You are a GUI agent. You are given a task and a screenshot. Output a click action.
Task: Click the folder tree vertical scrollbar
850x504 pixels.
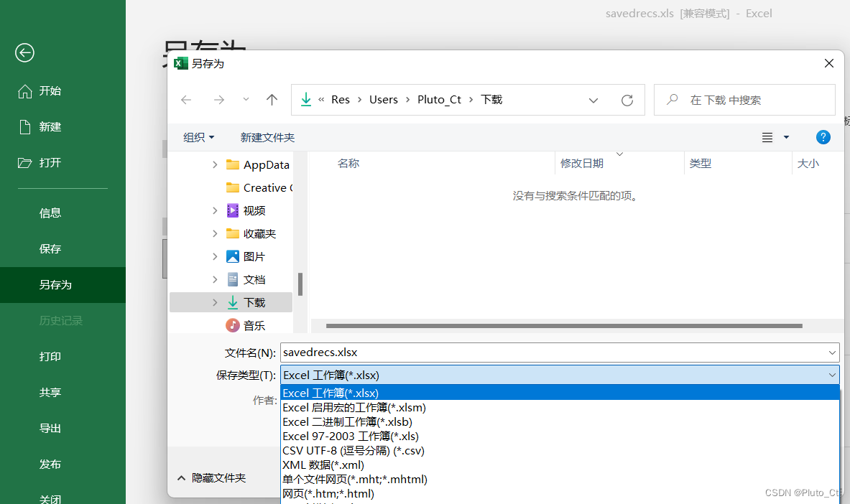300,284
